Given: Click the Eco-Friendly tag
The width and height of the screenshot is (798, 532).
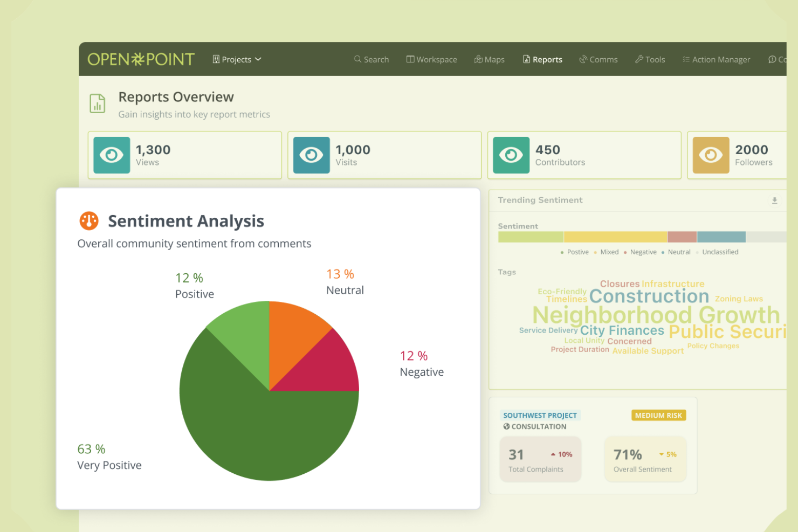Looking at the screenshot, I should click(x=562, y=292).
